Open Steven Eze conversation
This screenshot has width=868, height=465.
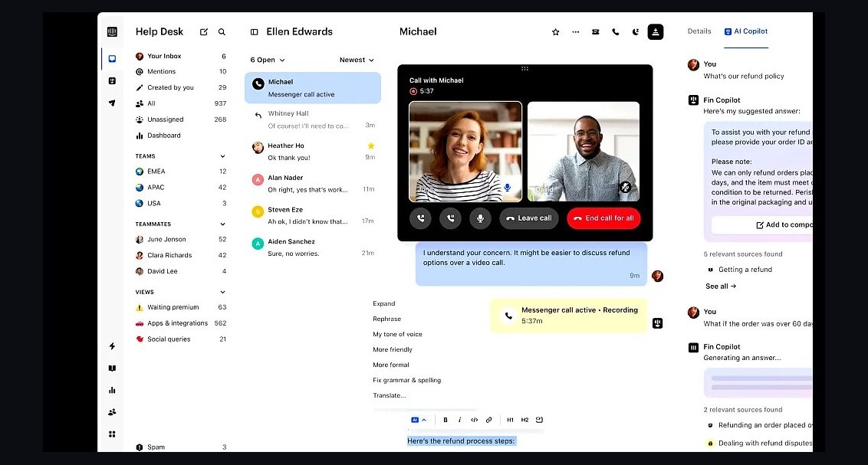pyautogui.click(x=313, y=215)
